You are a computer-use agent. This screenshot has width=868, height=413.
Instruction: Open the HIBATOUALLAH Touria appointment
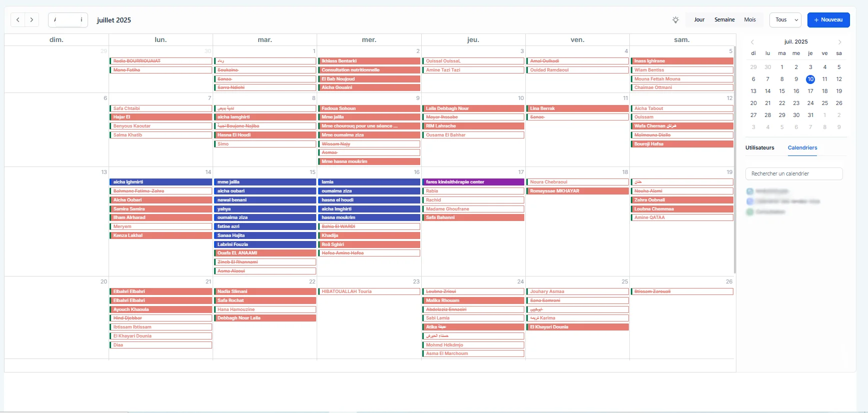tap(369, 291)
